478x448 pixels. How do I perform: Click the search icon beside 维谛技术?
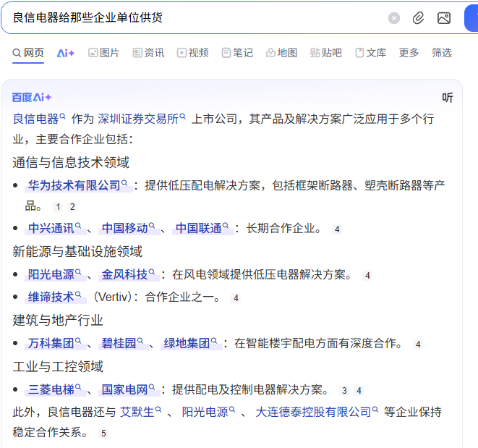click(78, 294)
